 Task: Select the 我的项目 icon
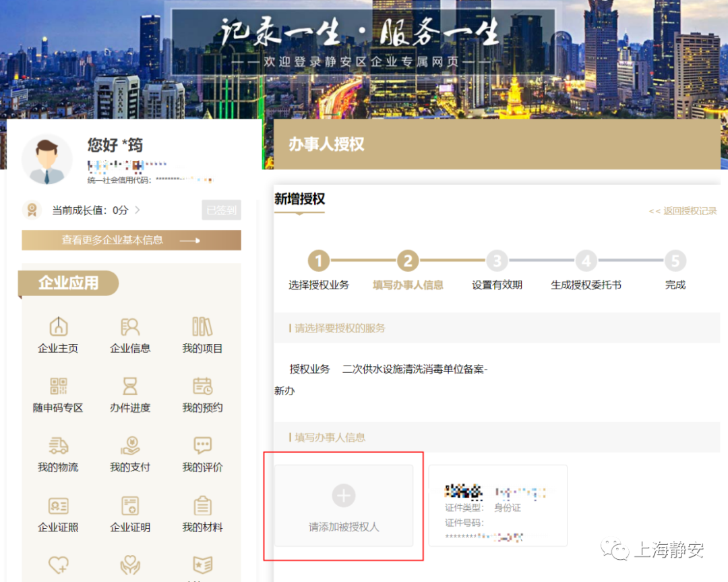200,334
